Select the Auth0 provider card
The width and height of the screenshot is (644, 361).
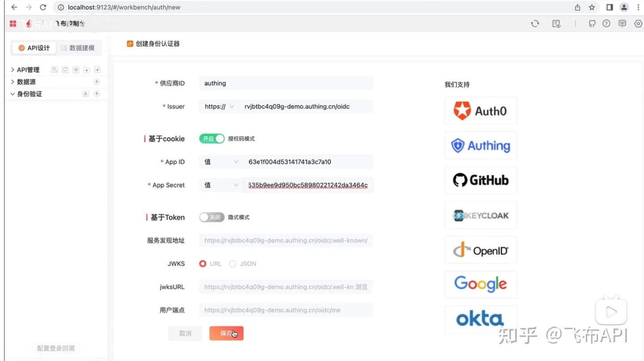pos(481,110)
